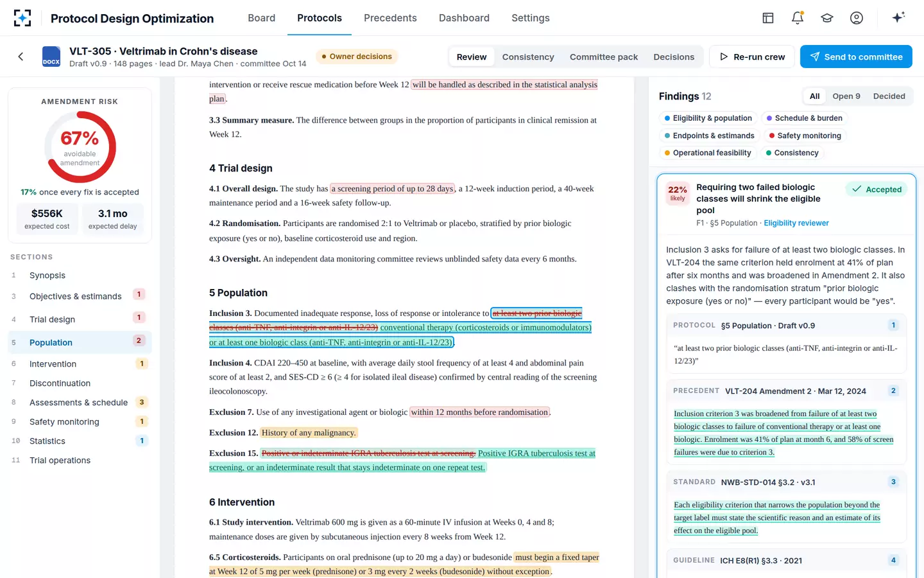Jump to Assessments & schedule section
924x578 pixels.
[80, 403]
